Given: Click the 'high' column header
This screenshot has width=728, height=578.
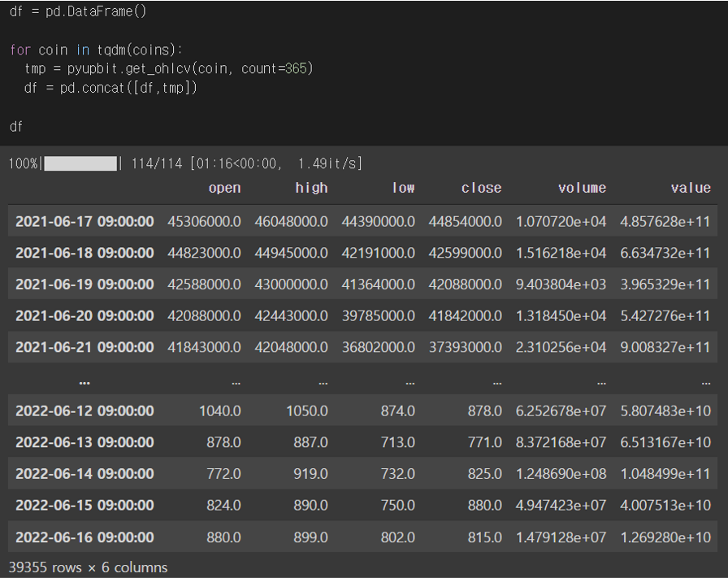Looking at the screenshot, I should [x=311, y=188].
